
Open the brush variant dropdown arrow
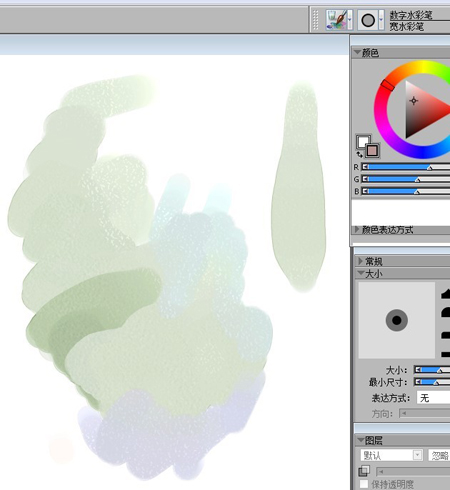tap(381, 20)
